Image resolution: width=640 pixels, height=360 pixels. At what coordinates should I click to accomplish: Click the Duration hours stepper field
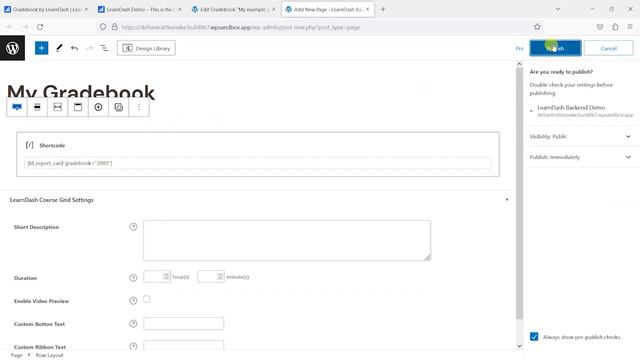(157, 277)
